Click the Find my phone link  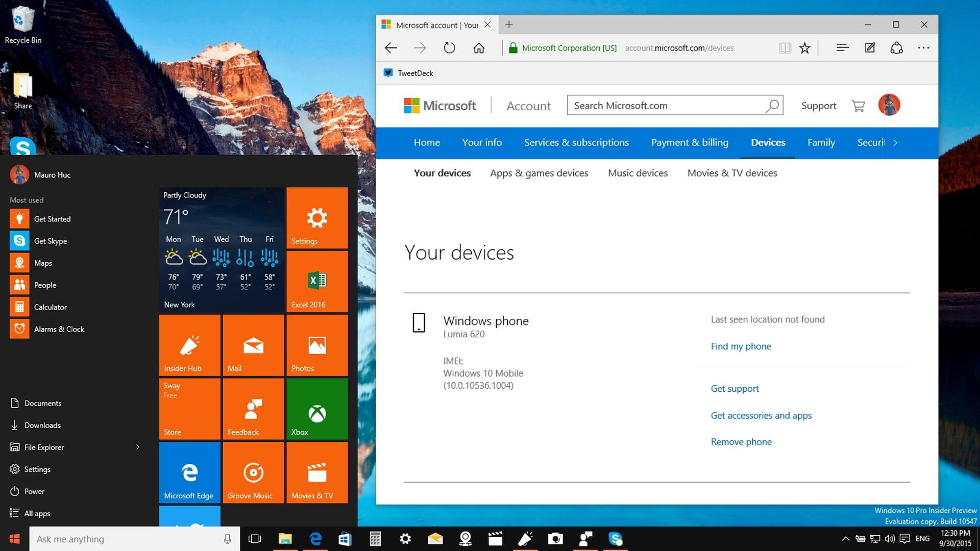741,346
